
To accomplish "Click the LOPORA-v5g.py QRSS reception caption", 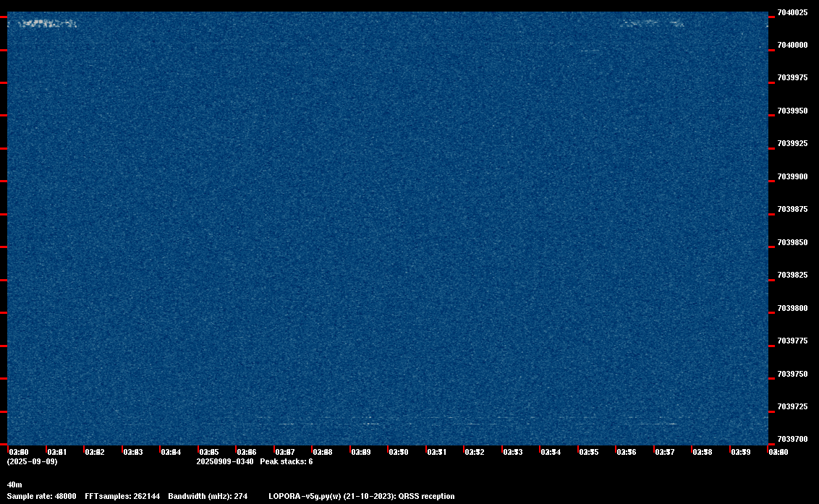I will (x=362, y=496).
